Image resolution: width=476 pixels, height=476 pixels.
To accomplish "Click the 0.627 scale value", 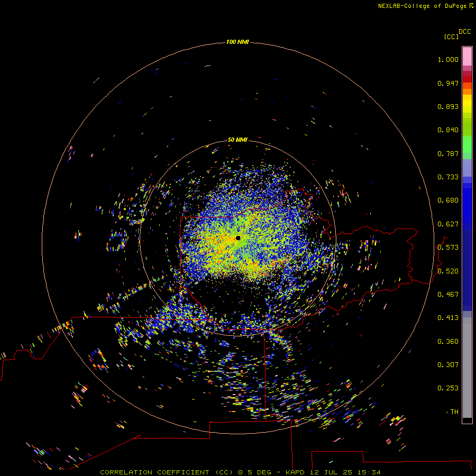I will point(448,224).
